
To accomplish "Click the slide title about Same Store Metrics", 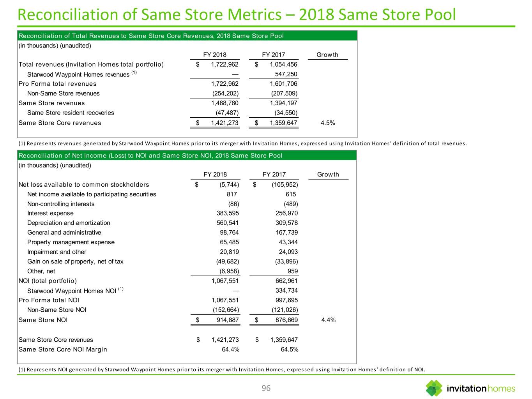I will (237, 15).
